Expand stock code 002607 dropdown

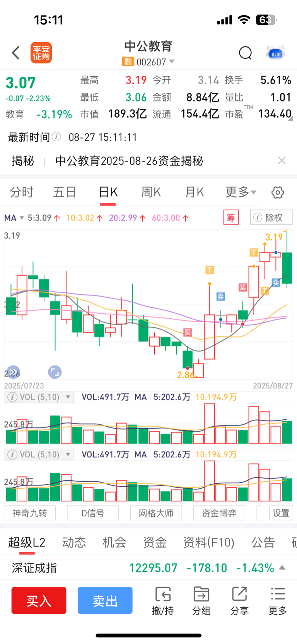tap(172, 62)
